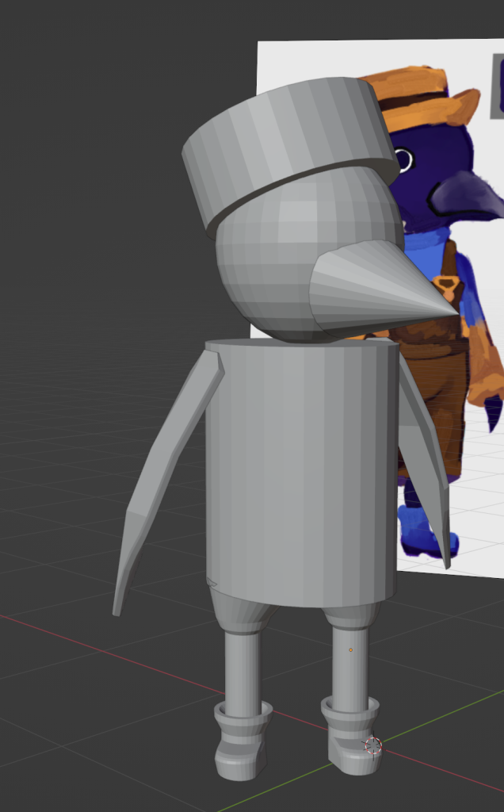This screenshot has width=504, height=812.
Task: Click the blue scarf on the reference character
Action: 432,239
